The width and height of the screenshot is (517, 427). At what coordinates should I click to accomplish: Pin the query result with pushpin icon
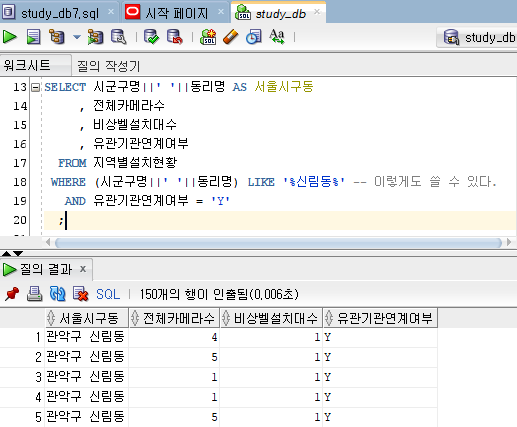[12, 294]
